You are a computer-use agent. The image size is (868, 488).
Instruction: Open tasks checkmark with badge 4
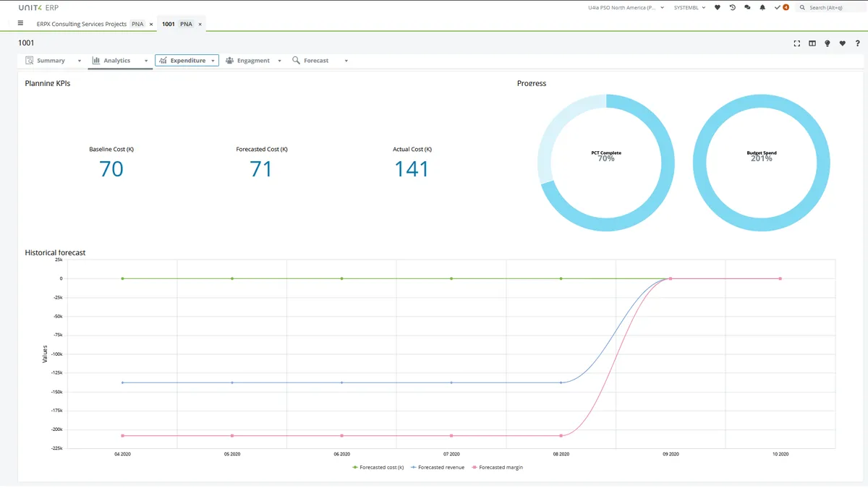click(x=781, y=7)
